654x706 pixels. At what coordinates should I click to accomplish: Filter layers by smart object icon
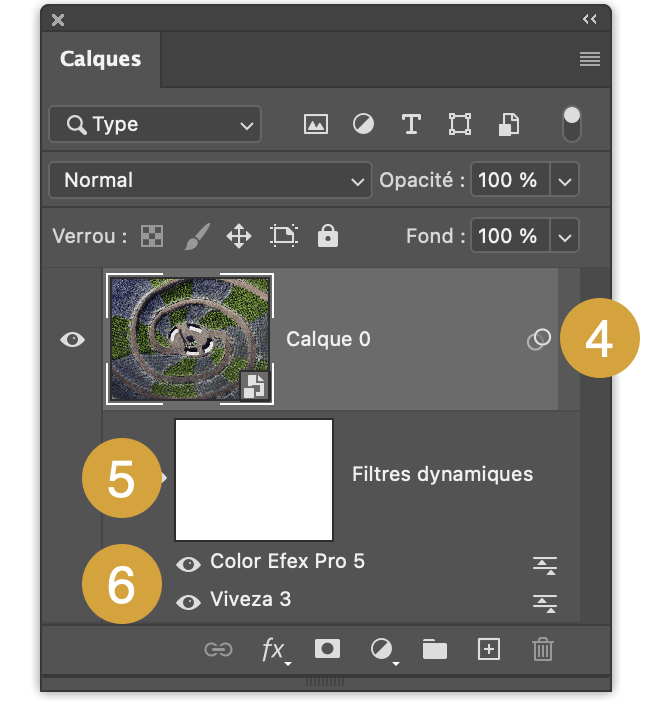[509, 124]
